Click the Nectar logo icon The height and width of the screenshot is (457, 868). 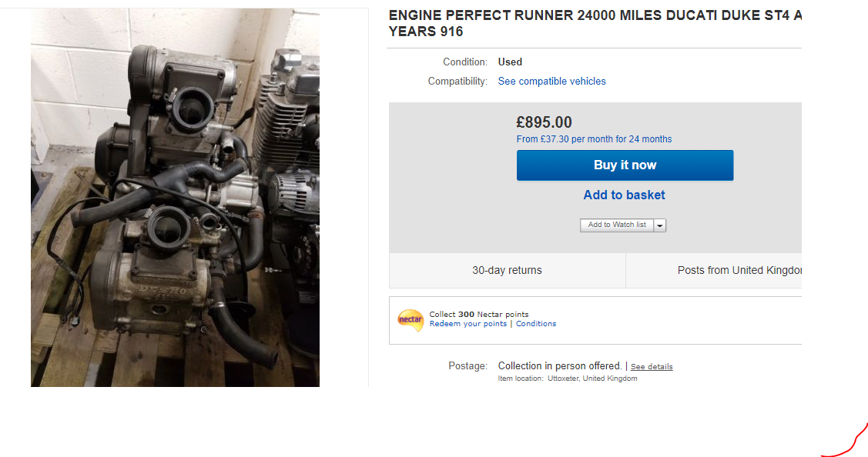point(411,319)
